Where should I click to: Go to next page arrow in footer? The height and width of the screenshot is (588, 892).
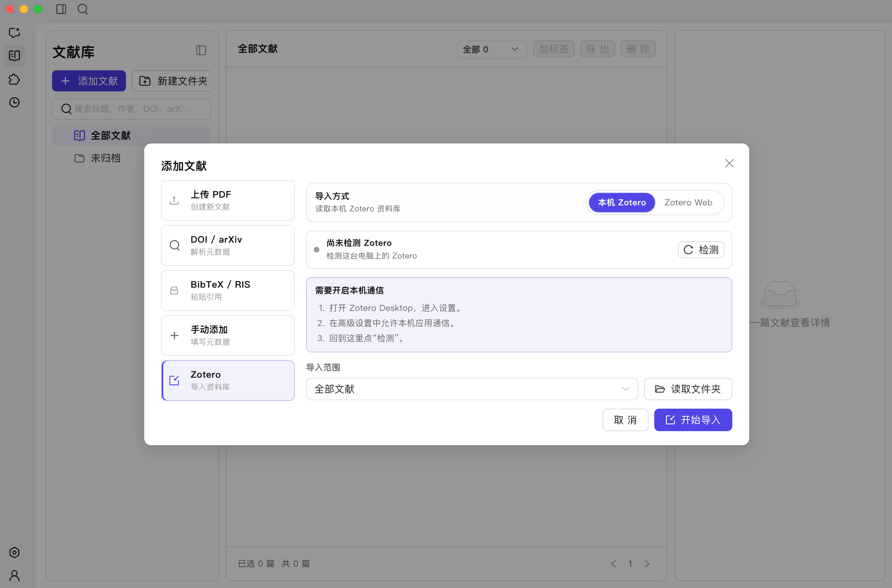tap(647, 564)
